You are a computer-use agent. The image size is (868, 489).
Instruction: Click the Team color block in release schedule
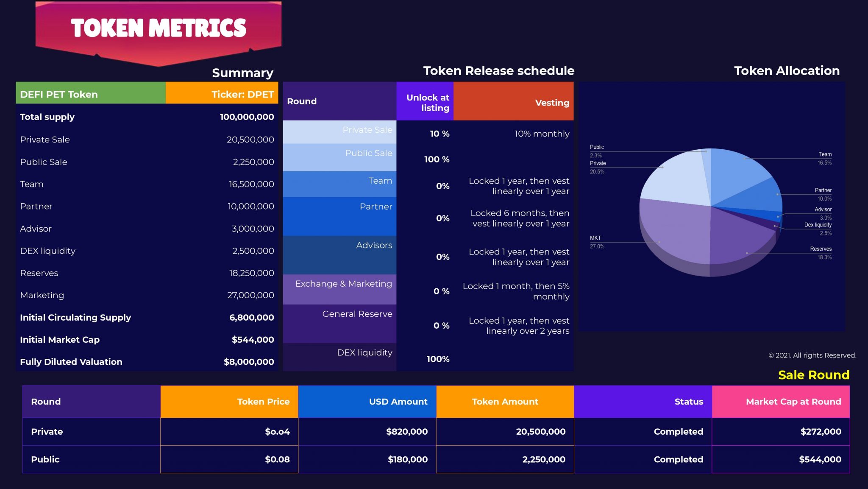point(339,184)
